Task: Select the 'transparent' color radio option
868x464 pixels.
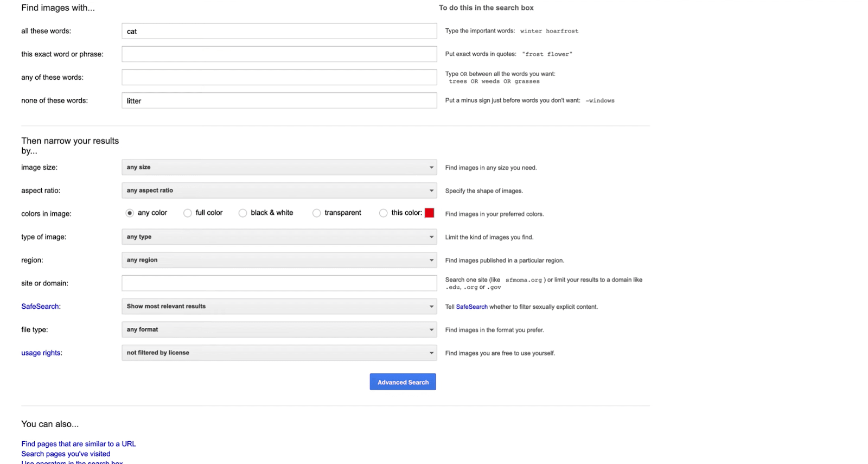Action: pos(317,213)
